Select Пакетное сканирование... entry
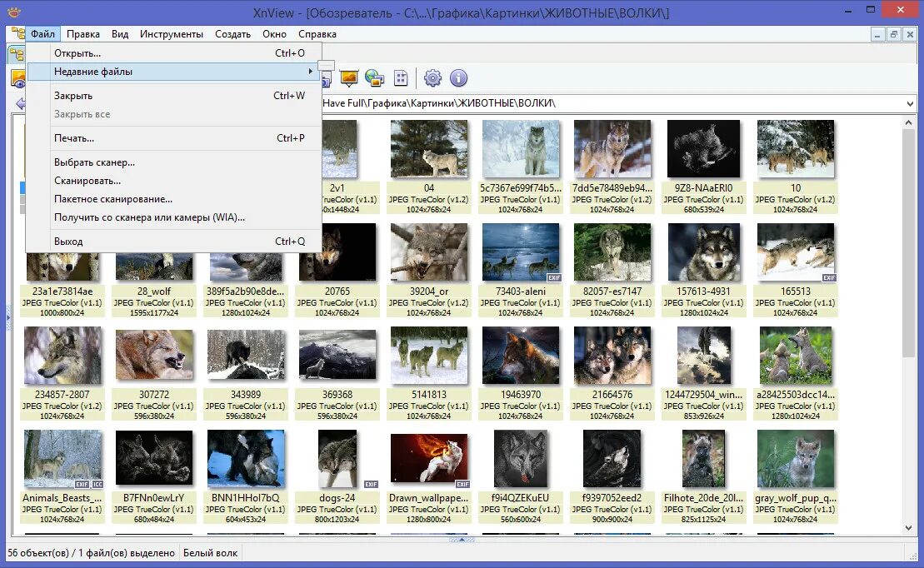 (174, 198)
